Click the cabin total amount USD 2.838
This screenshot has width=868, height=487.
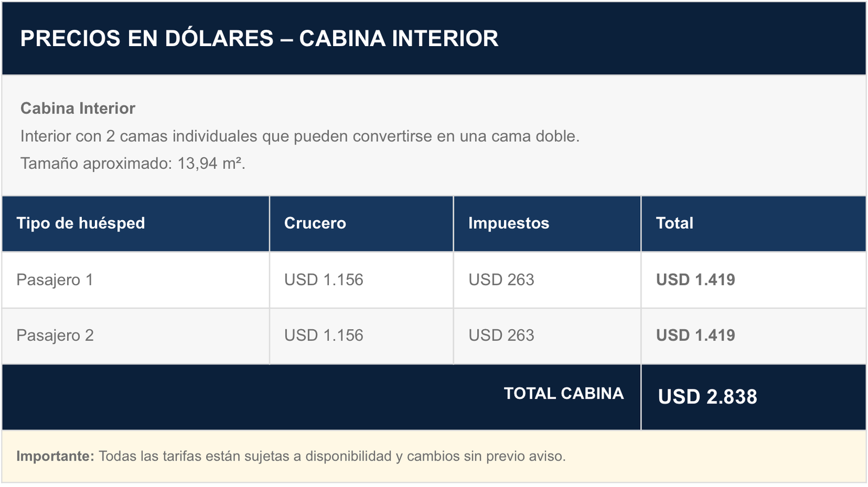pos(707,397)
